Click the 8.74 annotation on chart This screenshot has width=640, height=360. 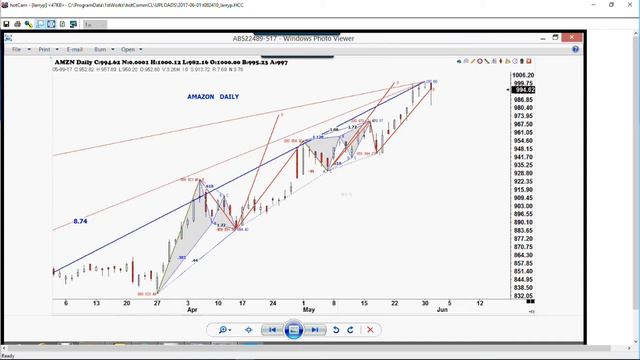pos(80,221)
